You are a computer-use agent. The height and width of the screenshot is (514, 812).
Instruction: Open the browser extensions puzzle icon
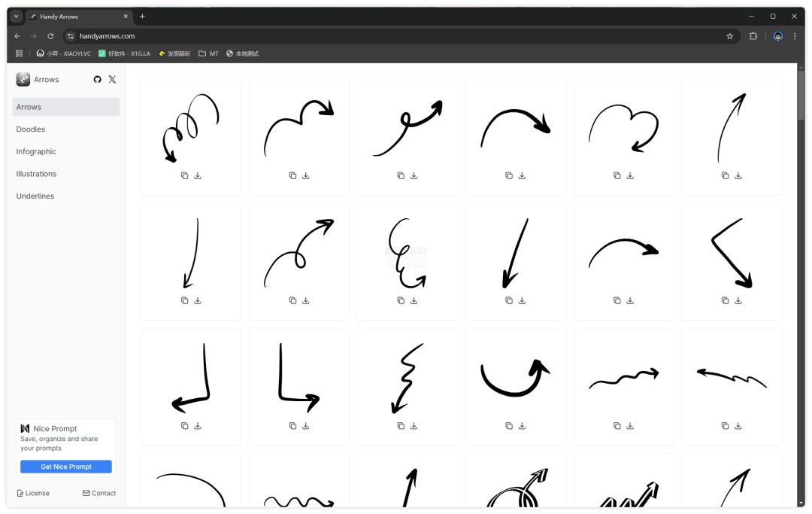[753, 36]
